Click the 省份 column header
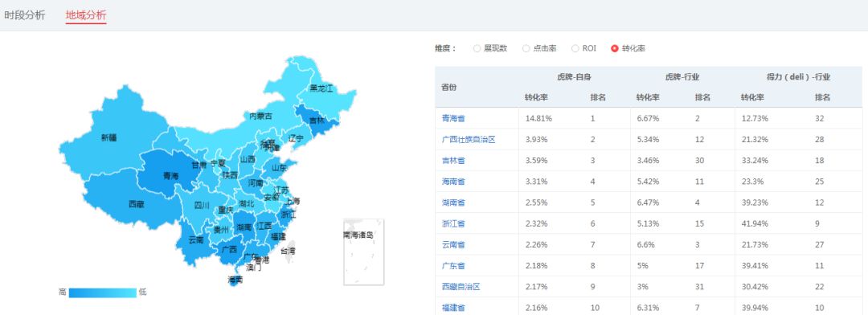 pos(448,88)
